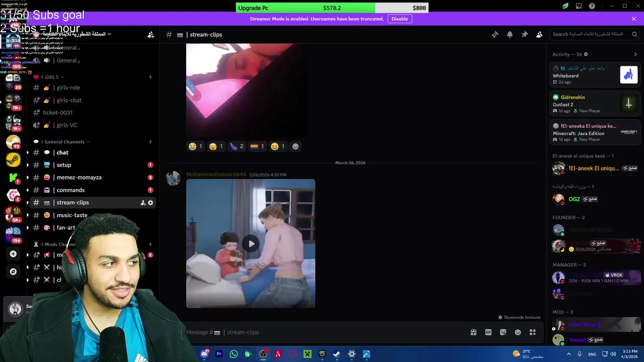Viewport: 644px width, 362px height.
Task: Open Activity settings gear
Action: click(x=586, y=54)
